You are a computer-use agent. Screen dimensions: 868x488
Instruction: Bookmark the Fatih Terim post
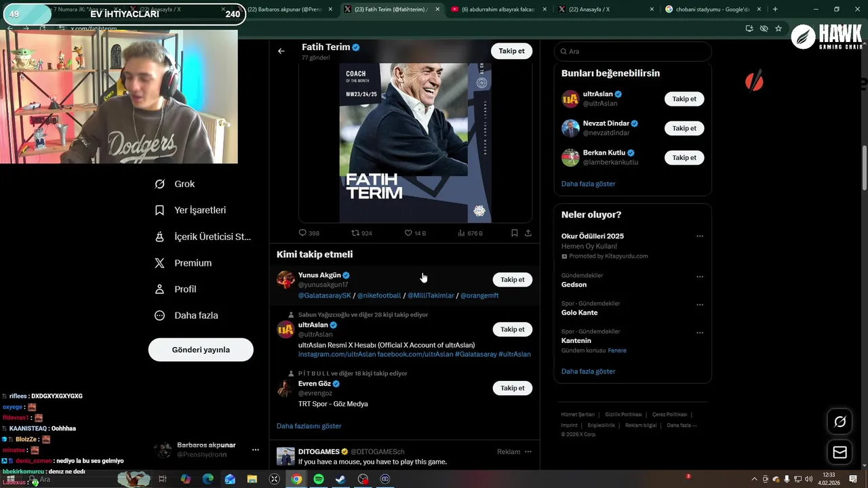pos(515,232)
